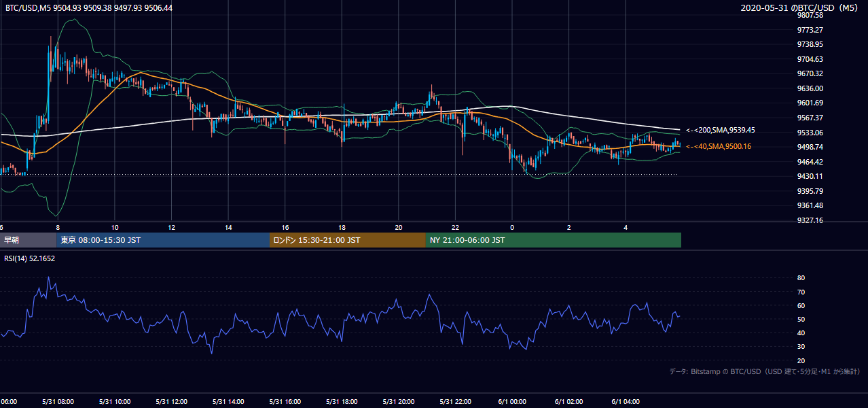Click hour marker 8 under the price chart
This screenshot has height=408, width=868.
point(58,227)
